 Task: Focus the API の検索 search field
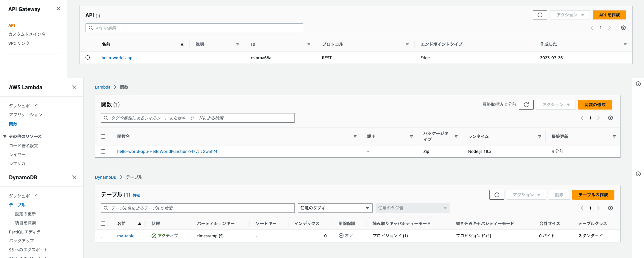pos(194,28)
